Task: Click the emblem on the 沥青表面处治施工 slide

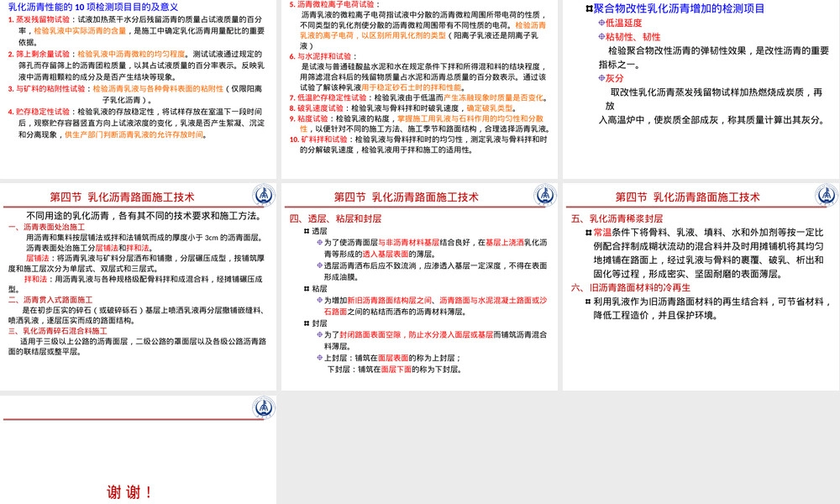Action: click(x=264, y=195)
